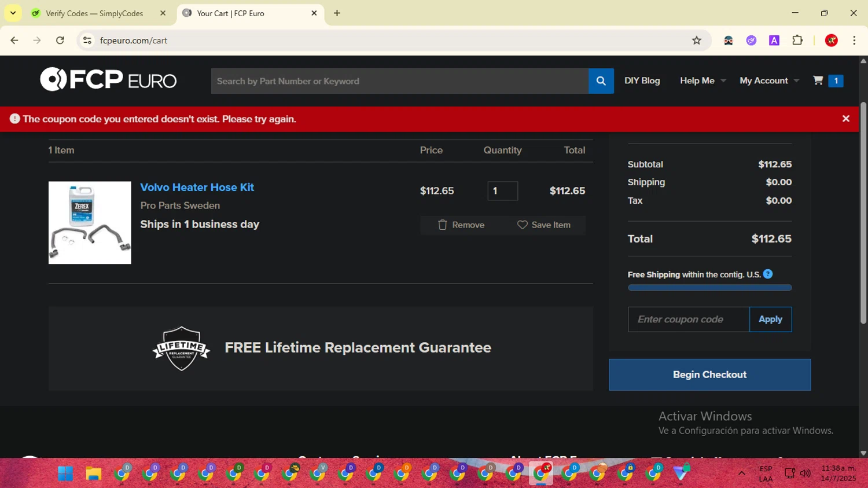Open the Volvo Heater Hose Kit thumbnail
Screen dimensions: 868x488
(90, 223)
